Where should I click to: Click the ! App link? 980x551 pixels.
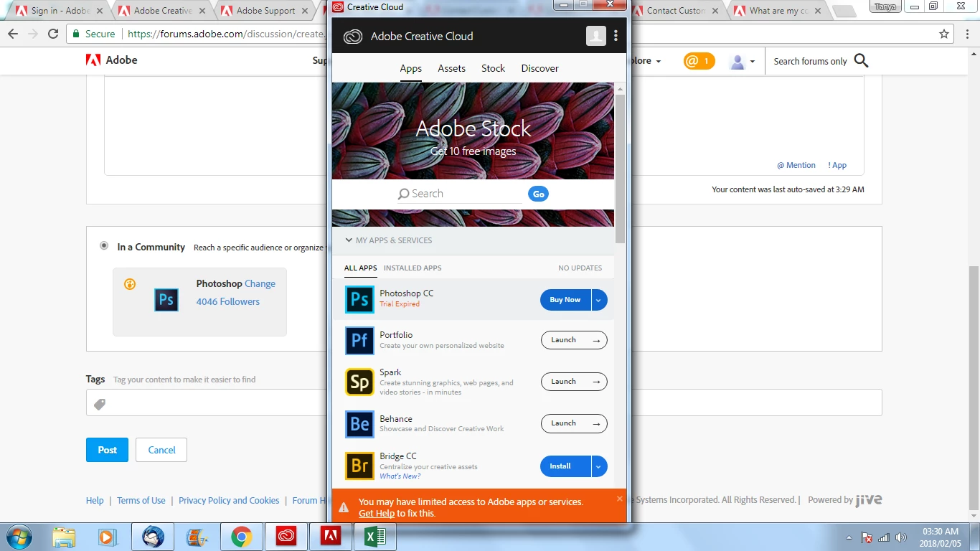point(837,165)
